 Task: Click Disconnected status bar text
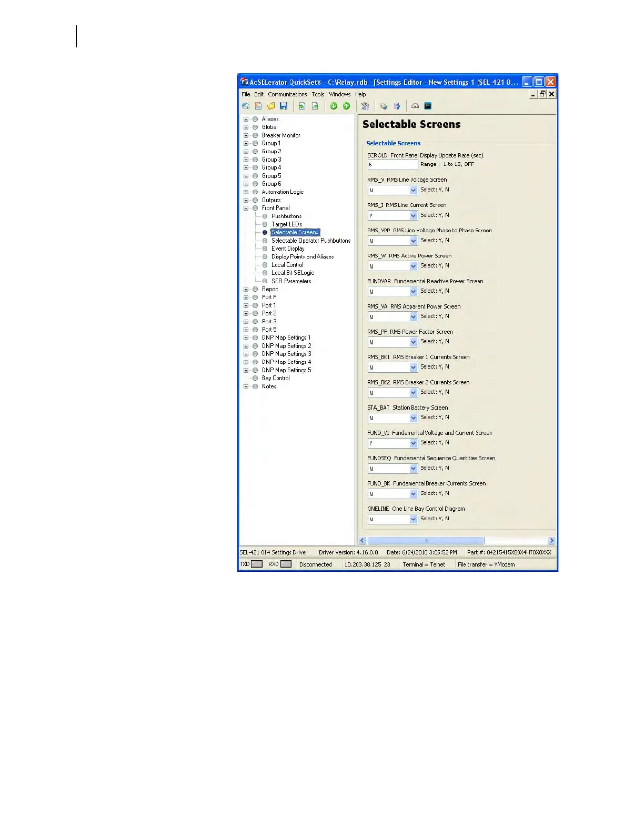316,564
